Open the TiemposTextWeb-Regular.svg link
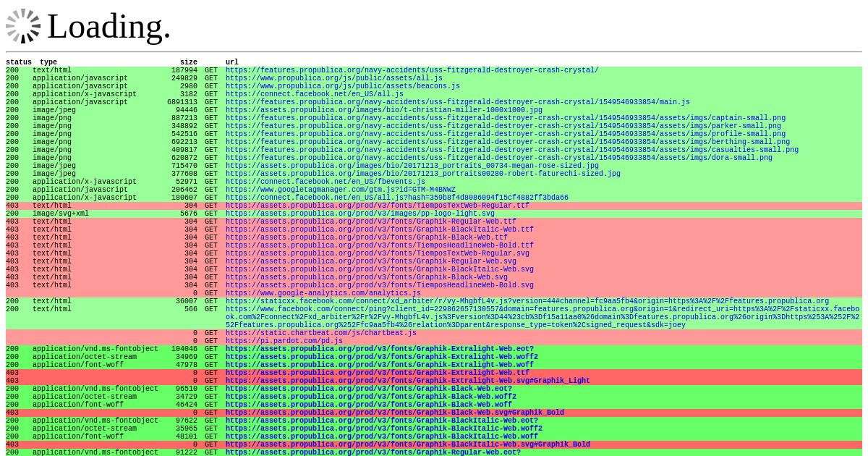The width and height of the screenshot is (868, 456). tap(378, 253)
